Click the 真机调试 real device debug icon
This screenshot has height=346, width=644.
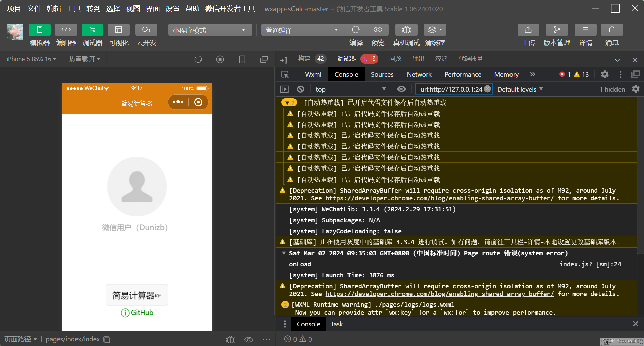(x=406, y=30)
